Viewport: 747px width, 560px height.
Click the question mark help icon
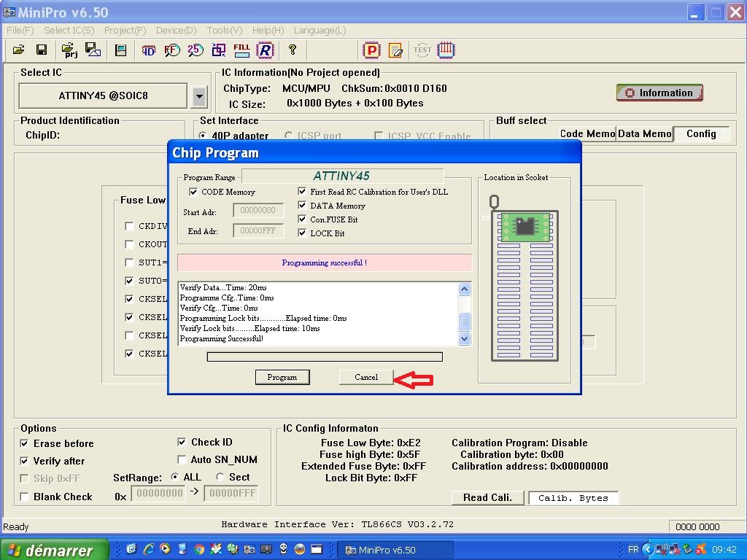pyautogui.click(x=292, y=50)
